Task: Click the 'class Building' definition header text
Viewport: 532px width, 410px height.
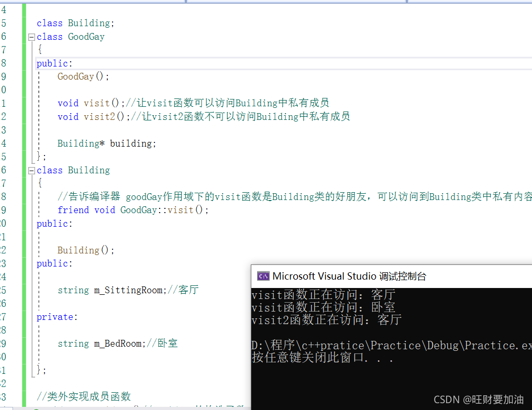Action: (73, 170)
